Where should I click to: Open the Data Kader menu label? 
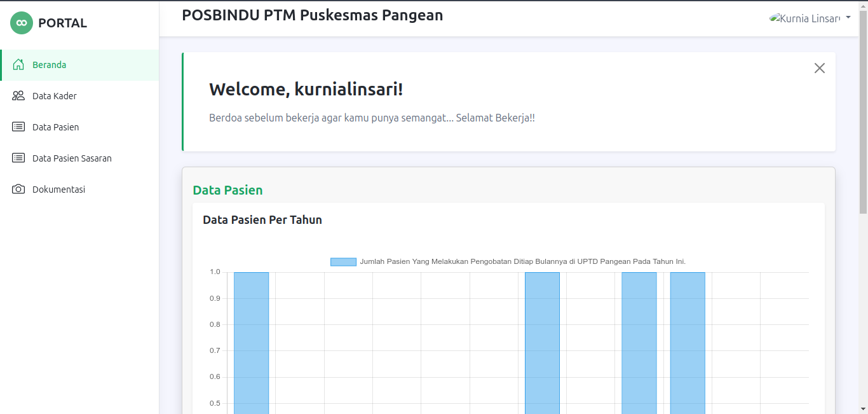55,96
